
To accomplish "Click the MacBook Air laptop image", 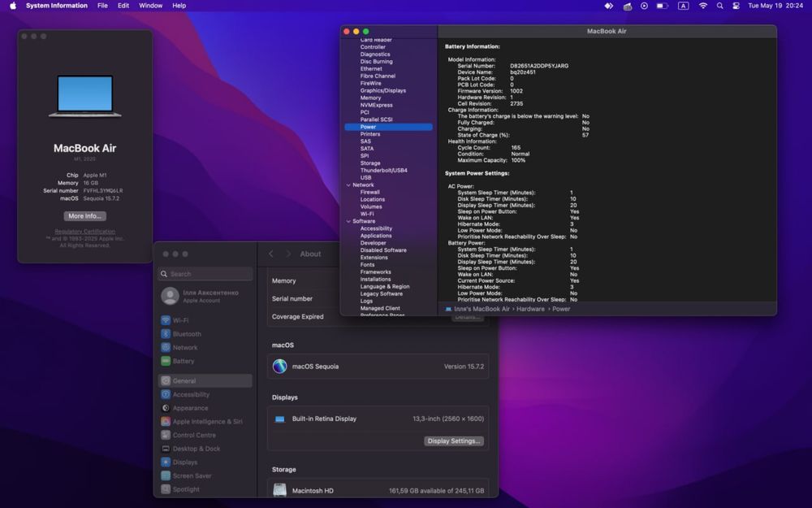I will click(x=85, y=96).
